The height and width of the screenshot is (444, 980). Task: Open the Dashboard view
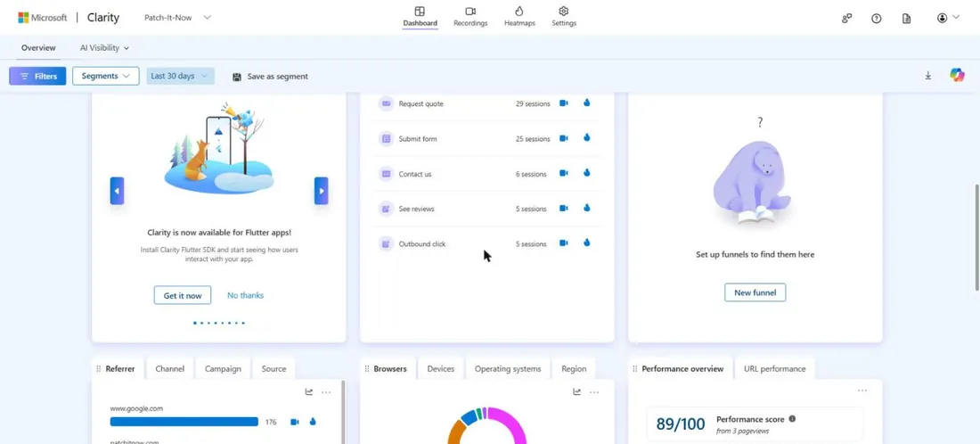tap(420, 17)
